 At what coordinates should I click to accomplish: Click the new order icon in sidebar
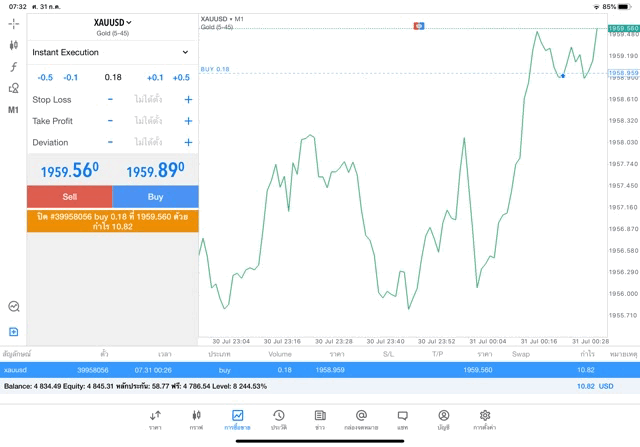click(13, 331)
